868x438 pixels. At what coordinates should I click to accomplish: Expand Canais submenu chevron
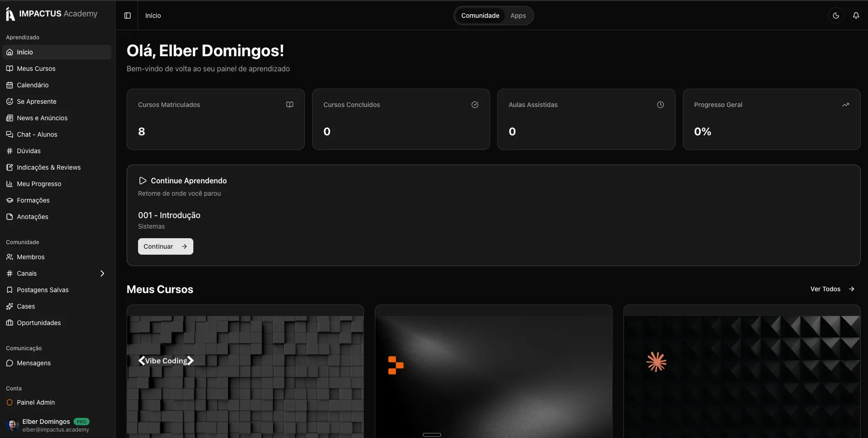pos(102,273)
